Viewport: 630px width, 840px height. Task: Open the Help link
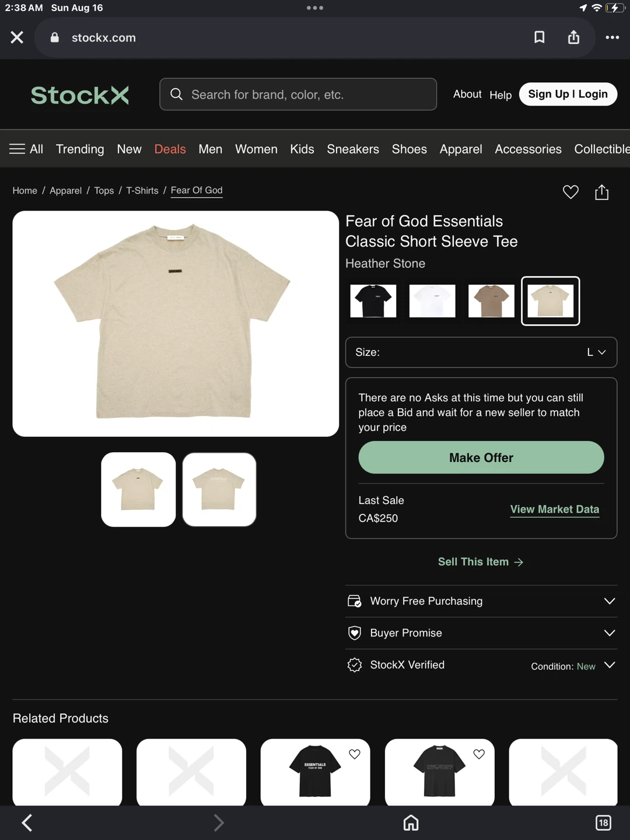[501, 95]
